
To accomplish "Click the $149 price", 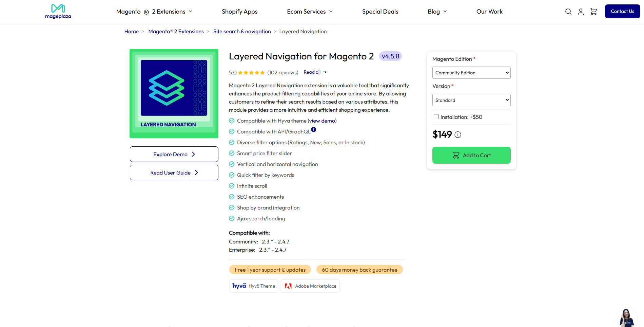I will 442,134.
